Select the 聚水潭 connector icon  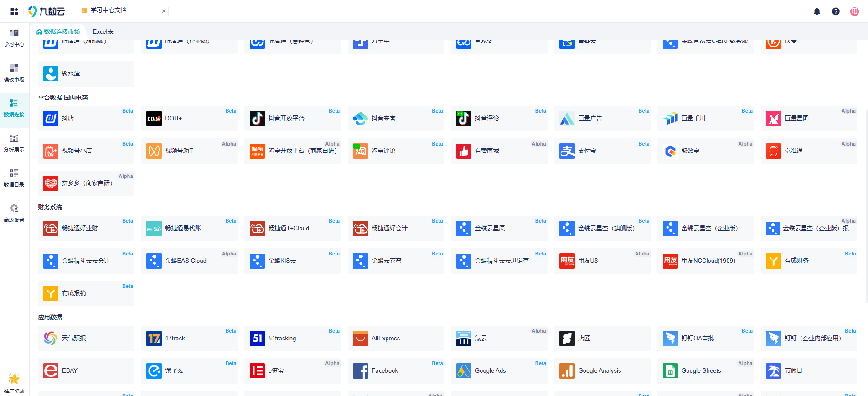pyautogui.click(x=51, y=73)
